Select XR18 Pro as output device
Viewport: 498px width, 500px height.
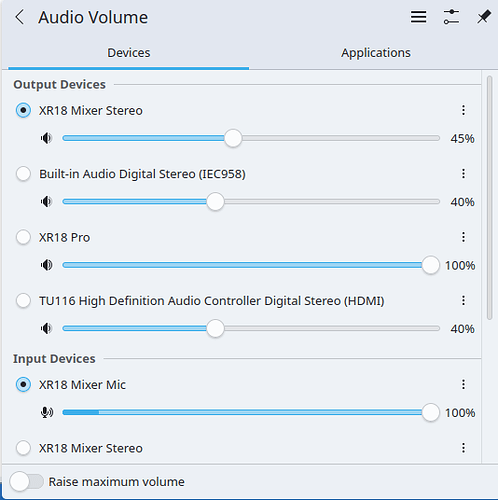click(x=23, y=237)
